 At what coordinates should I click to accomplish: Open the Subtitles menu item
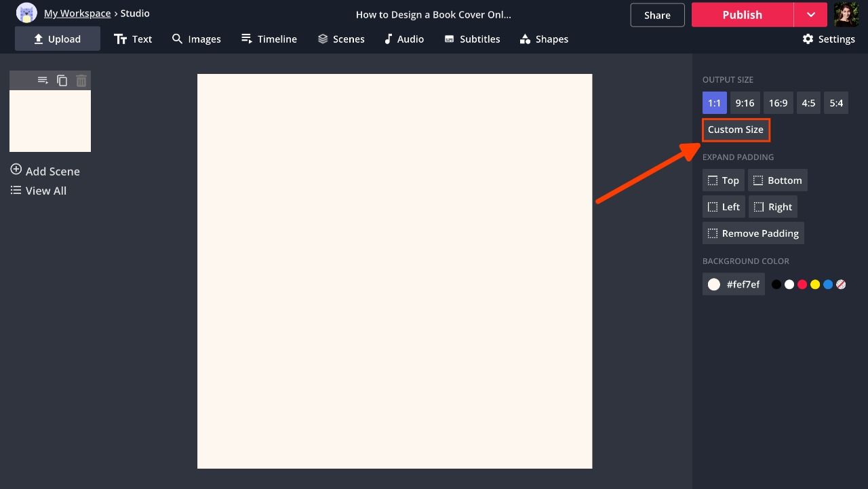point(472,39)
